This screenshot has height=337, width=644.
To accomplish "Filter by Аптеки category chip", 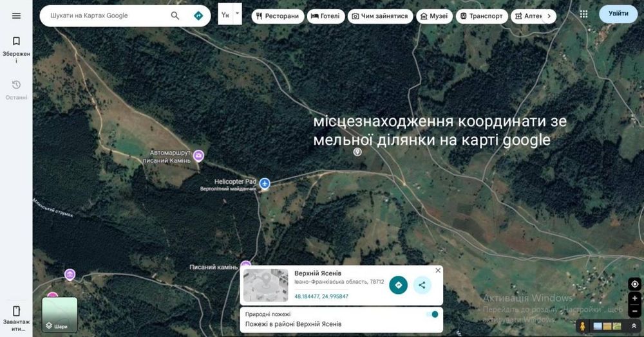I will [x=528, y=16].
